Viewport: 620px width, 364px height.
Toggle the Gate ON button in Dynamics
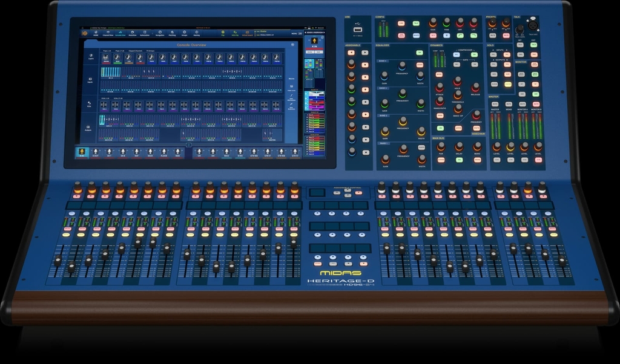click(475, 64)
